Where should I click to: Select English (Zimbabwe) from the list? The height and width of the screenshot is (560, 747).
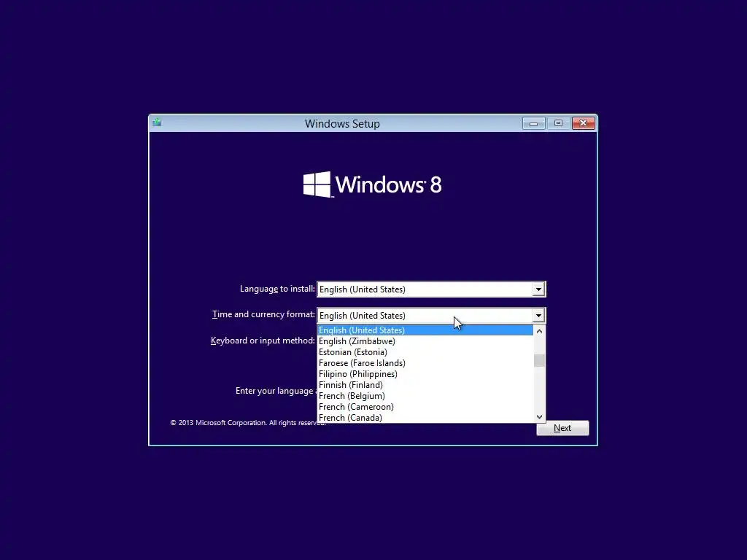click(x=425, y=341)
